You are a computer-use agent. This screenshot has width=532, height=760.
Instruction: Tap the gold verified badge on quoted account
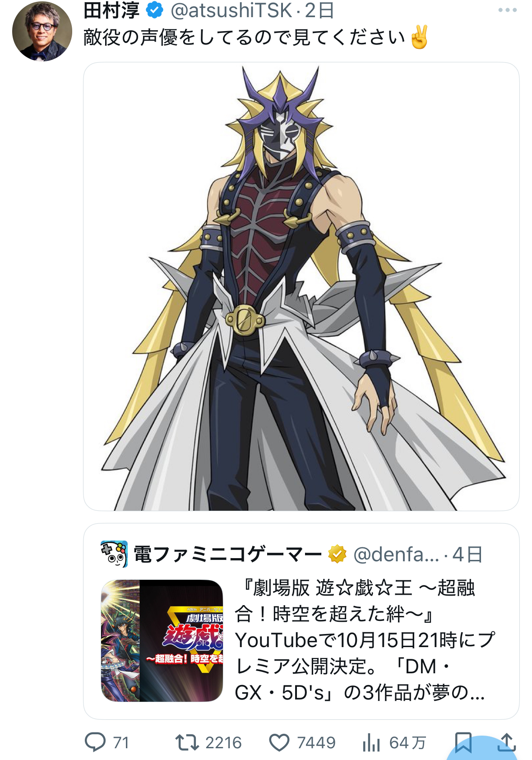click(x=337, y=554)
